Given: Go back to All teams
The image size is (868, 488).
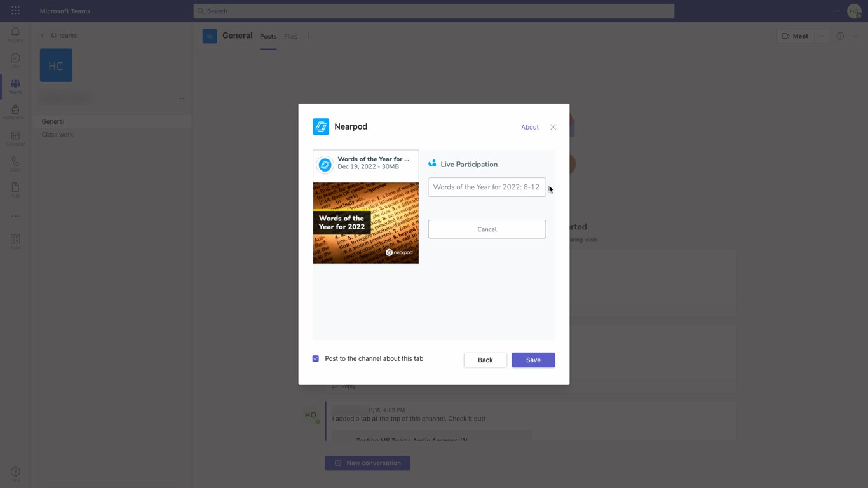Looking at the screenshot, I should (x=59, y=36).
